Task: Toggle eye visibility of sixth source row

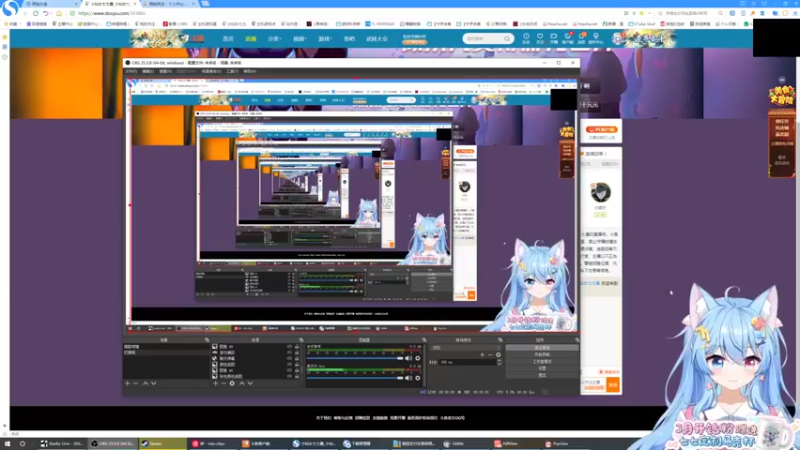Action: 289,376
